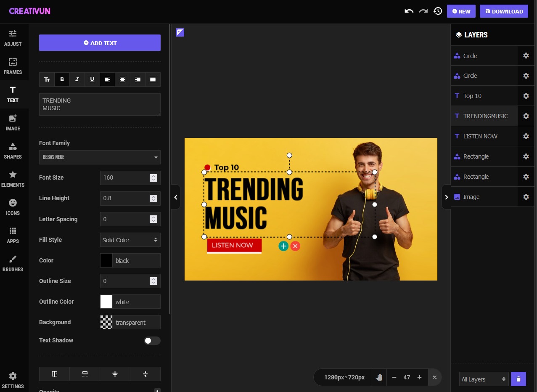The width and height of the screenshot is (537, 392).
Task: Select the hand pan tool
Action: 379,377
